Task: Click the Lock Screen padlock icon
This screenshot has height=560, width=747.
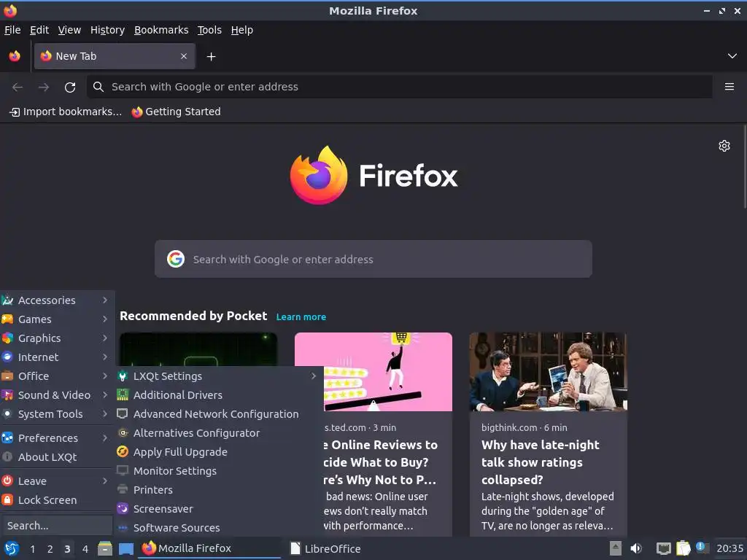Action: (7, 500)
